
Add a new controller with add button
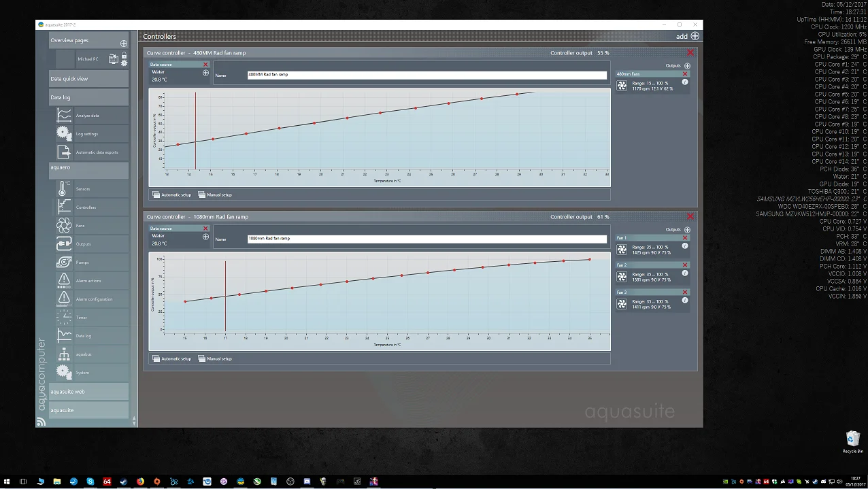[x=687, y=36]
